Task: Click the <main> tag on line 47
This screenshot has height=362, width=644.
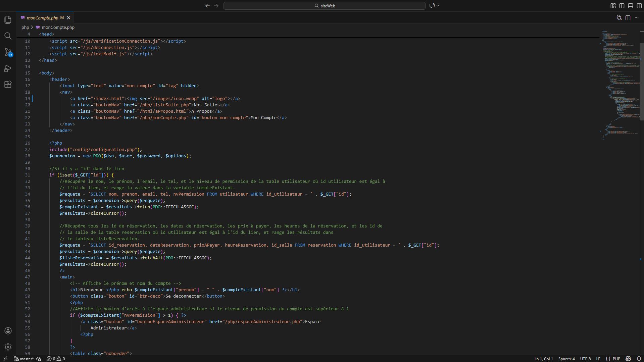Action: click(67, 277)
